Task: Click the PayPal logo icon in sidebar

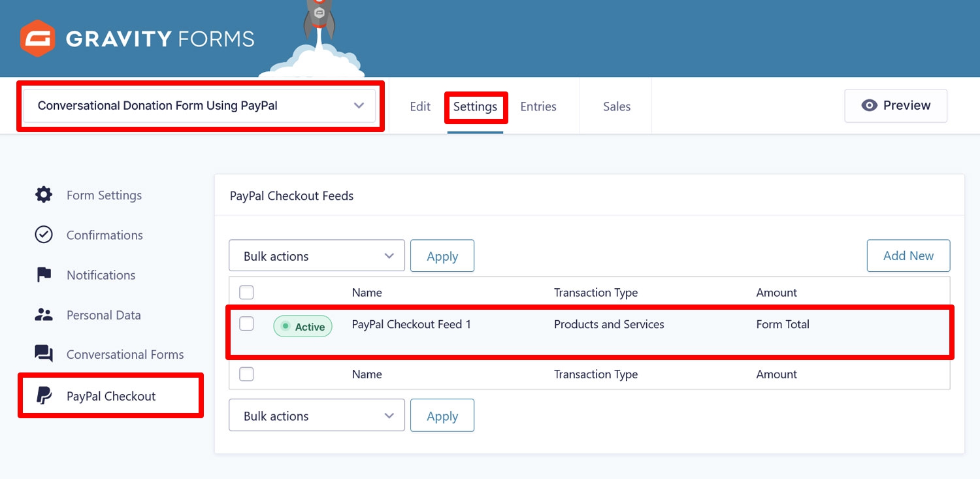Action: pyautogui.click(x=44, y=396)
